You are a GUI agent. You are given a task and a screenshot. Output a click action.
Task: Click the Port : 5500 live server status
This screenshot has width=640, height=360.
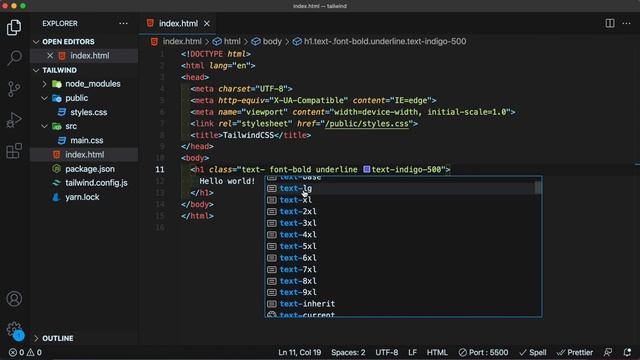click(x=483, y=352)
